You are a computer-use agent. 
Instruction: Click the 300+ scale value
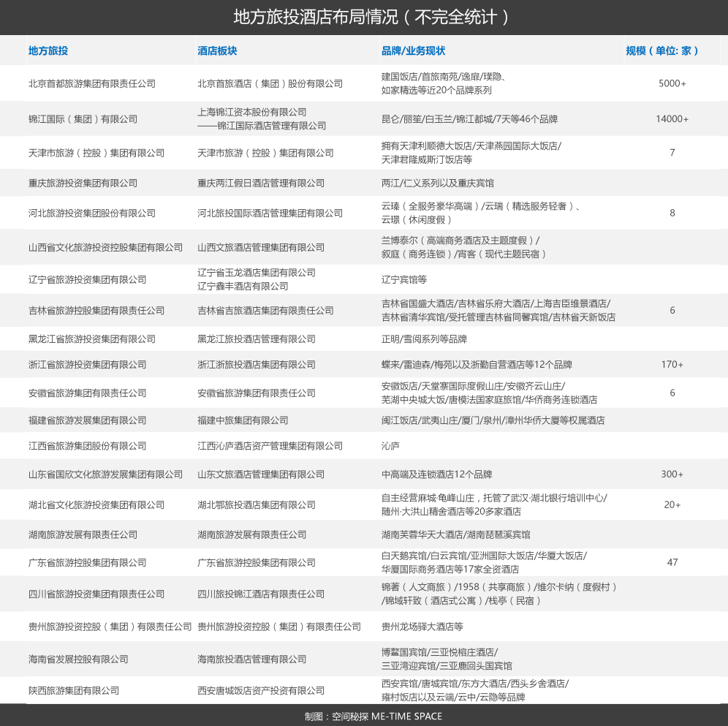(x=672, y=474)
